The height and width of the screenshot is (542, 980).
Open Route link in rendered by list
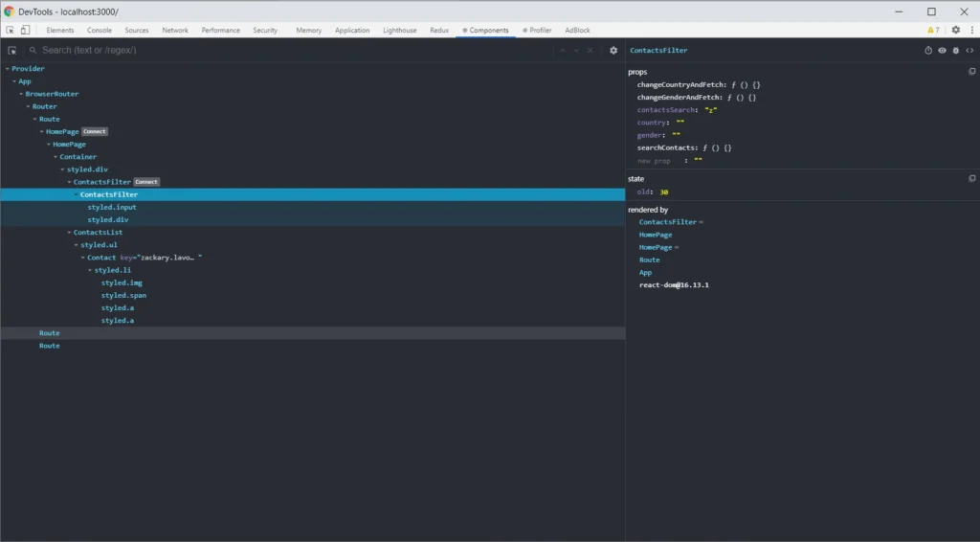click(x=650, y=260)
